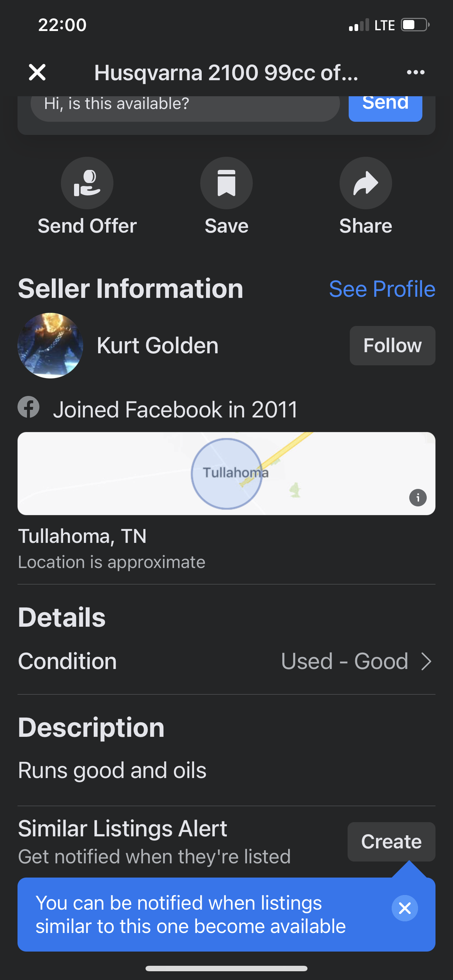Tap the Share arrow icon
The width and height of the screenshot is (453, 980).
[365, 183]
